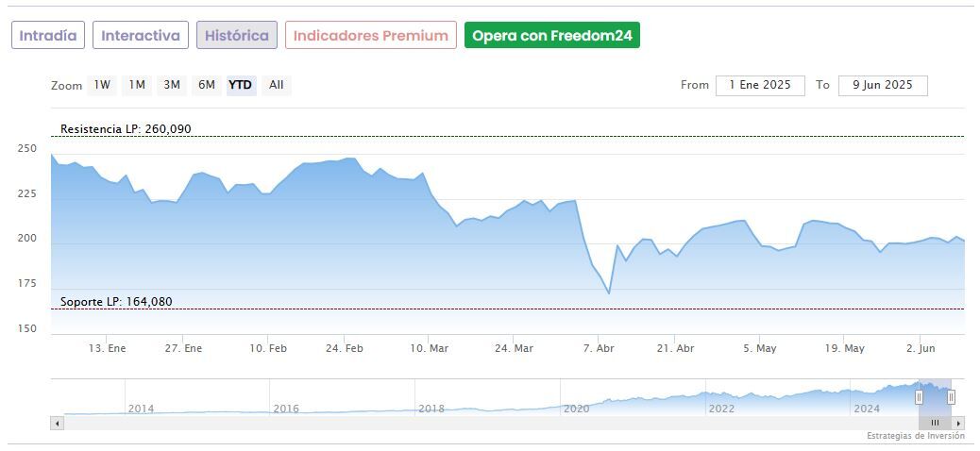Image resolution: width=980 pixels, height=451 pixels.
Task: Open Indicadores Premium
Action: pos(371,36)
